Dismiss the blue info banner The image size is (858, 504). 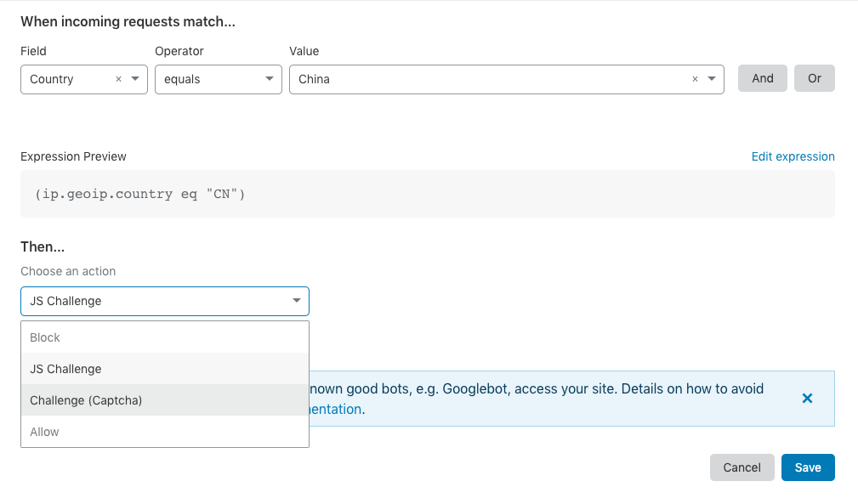point(807,399)
